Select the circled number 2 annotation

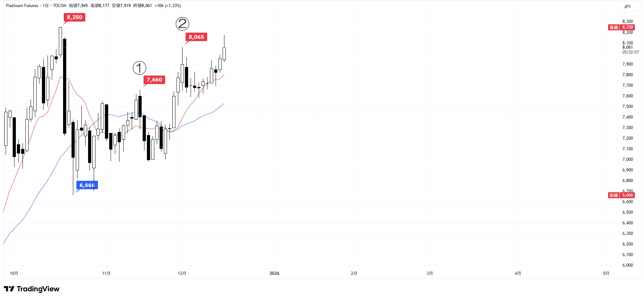click(x=182, y=24)
